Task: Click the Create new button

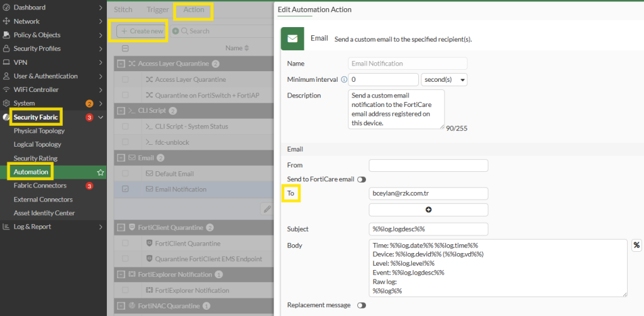Action: pyautogui.click(x=142, y=31)
